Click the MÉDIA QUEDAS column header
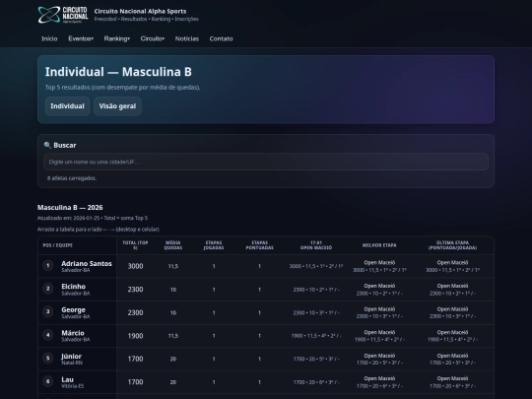 (x=173, y=245)
